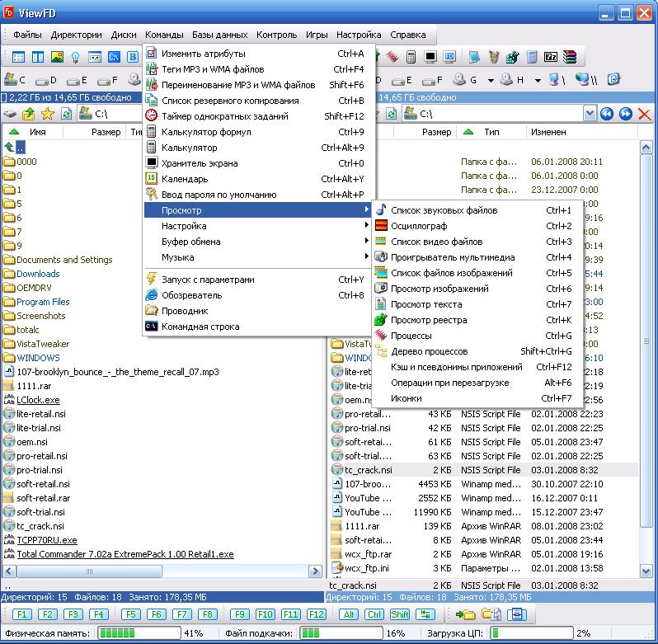658x644 pixels.
Task: Choose Изменить атрибуты from Команды menu
Action: [259, 54]
